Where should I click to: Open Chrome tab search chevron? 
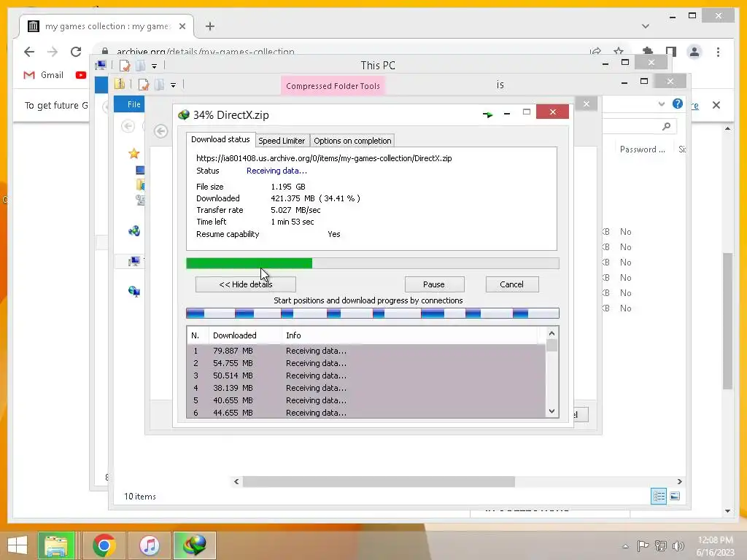(646, 26)
